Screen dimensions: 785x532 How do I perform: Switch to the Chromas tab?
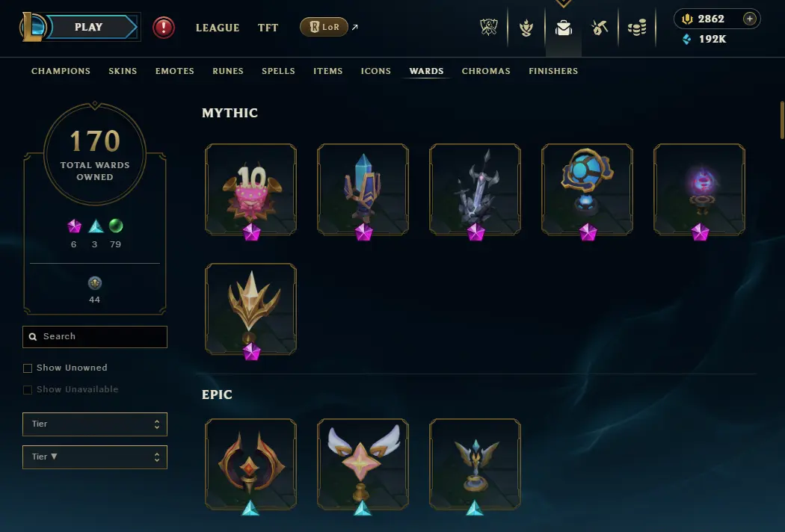pos(486,71)
